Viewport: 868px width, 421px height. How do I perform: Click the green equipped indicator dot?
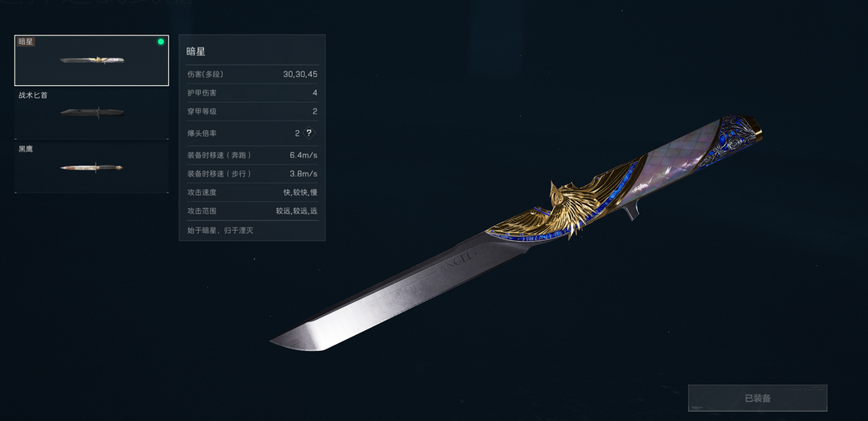[161, 42]
